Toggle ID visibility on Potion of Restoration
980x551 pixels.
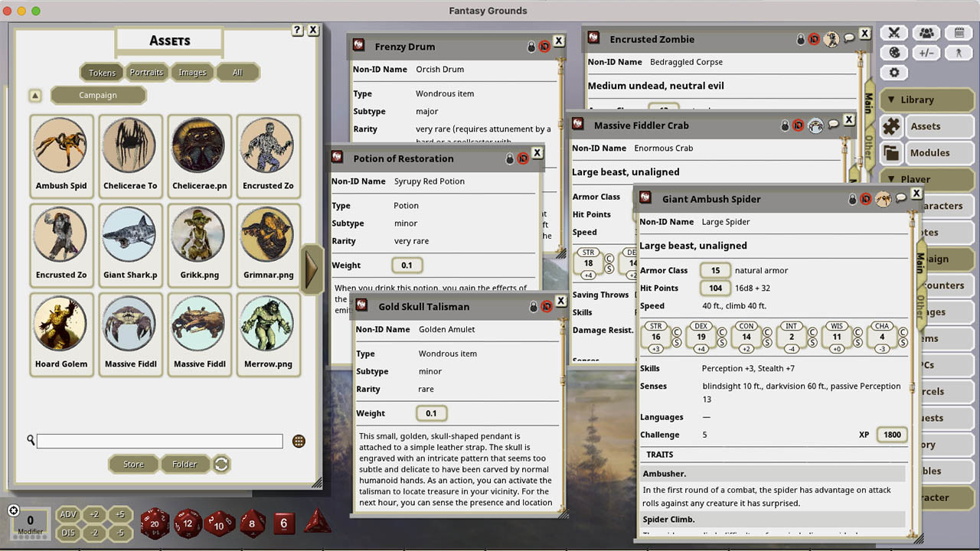[523, 158]
